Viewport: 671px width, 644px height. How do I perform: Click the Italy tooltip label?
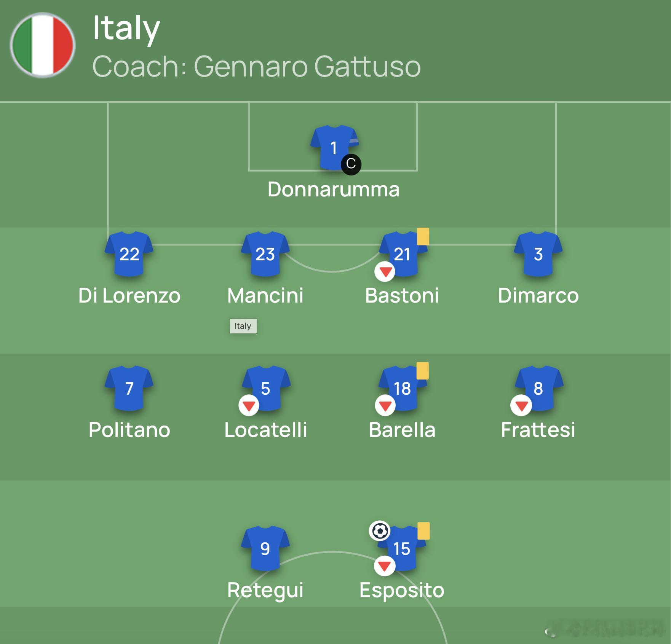coord(243,326)
